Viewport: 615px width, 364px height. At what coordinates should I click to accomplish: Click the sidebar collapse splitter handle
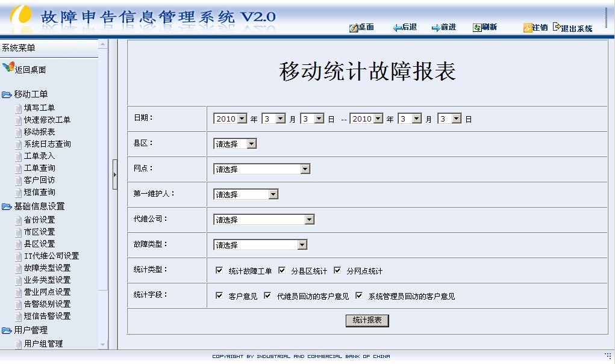(x=115, y=174)
